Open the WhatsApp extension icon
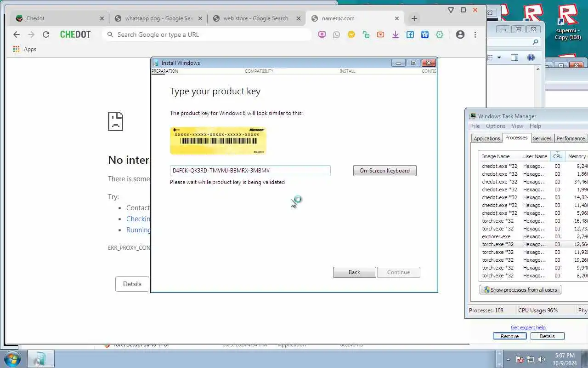588x368 pixels. 337,34
